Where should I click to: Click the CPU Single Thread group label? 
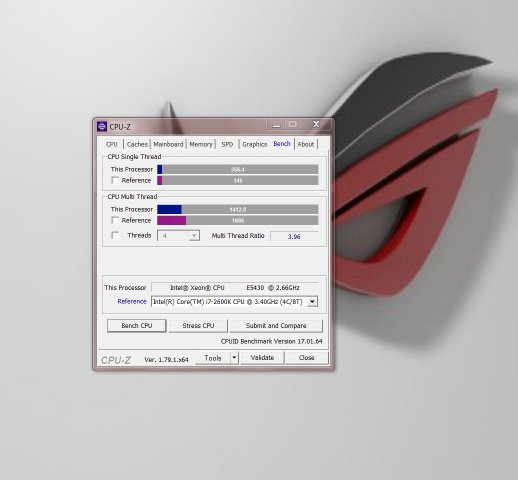134,157
